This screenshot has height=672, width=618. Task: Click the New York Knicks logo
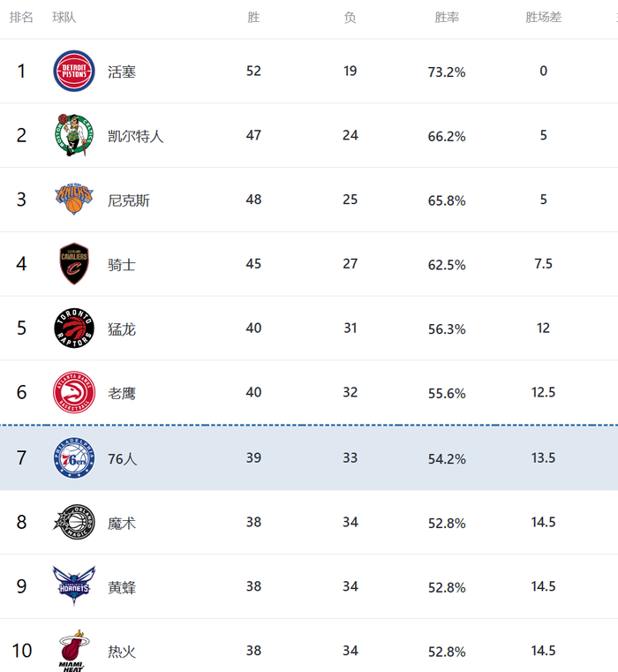73,200
